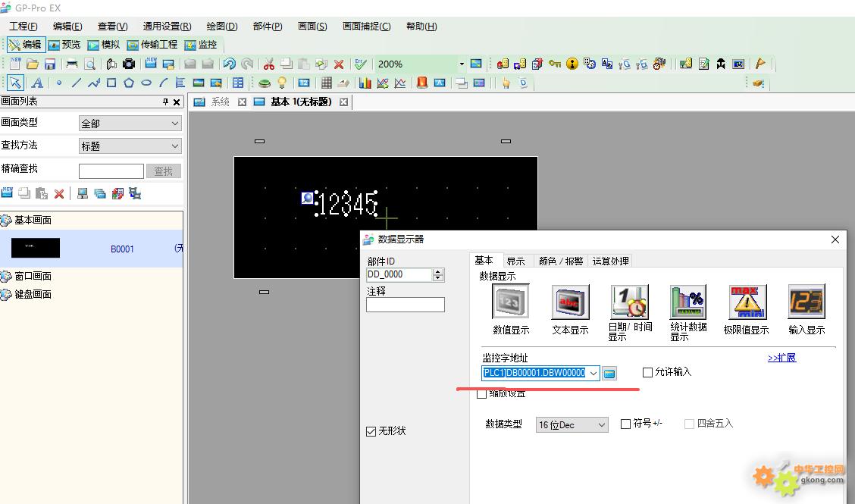Viewport: 855px width, 504px height.
Task: Select the rectangle drawing tool
Action: (111, 83)
